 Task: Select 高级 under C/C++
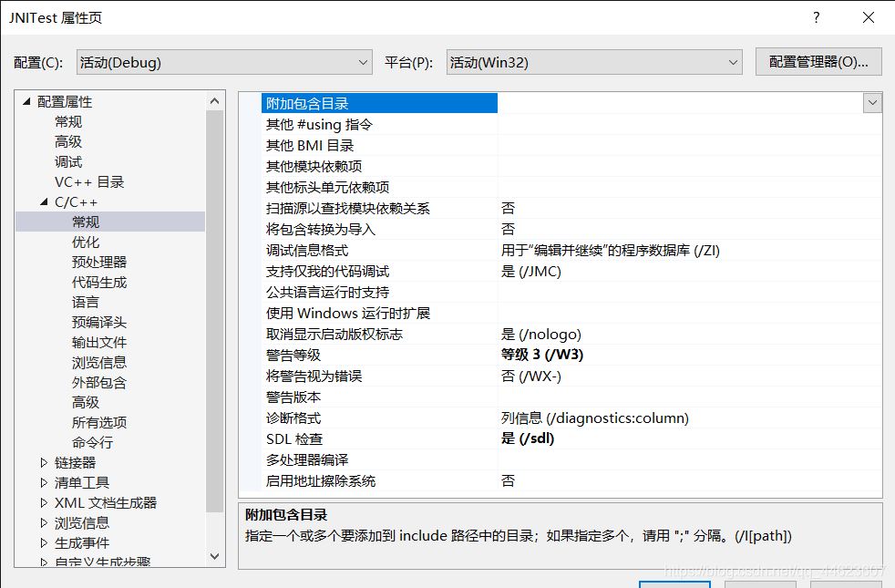(86, 402)
